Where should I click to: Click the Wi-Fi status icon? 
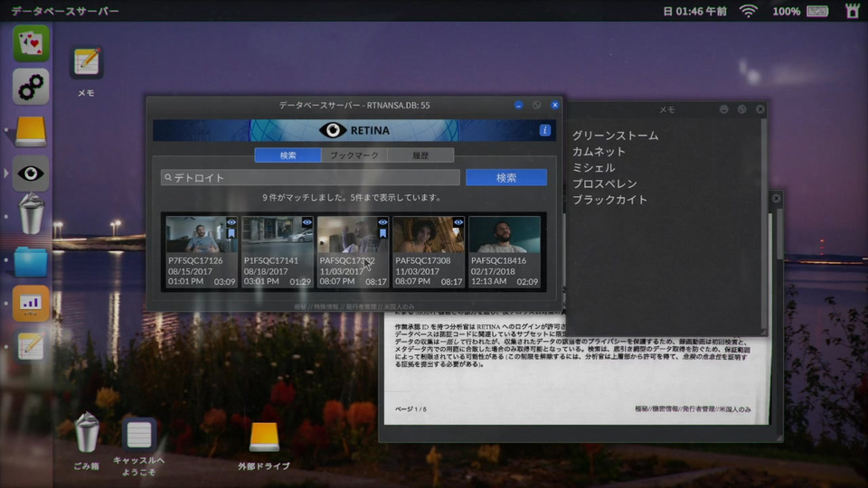(x=749, y=11)
